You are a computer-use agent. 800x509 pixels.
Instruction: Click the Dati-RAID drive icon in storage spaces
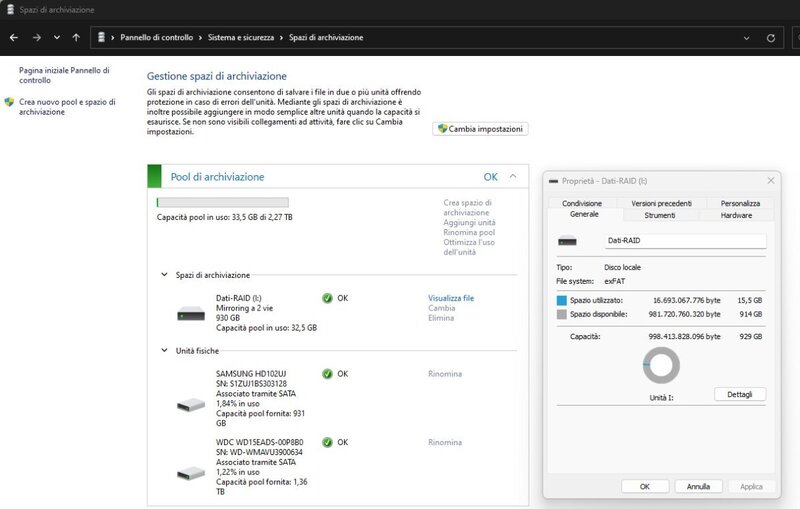pyautogui.click(x=191, y=313)
